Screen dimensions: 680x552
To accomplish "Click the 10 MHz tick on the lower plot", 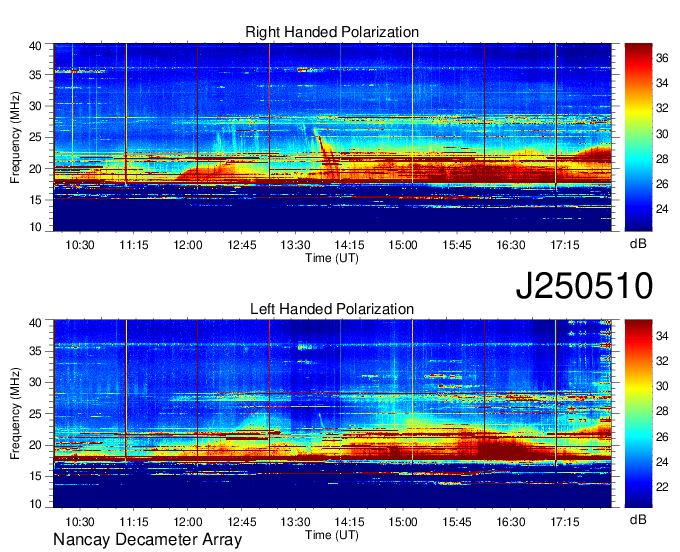I will 35,504.
